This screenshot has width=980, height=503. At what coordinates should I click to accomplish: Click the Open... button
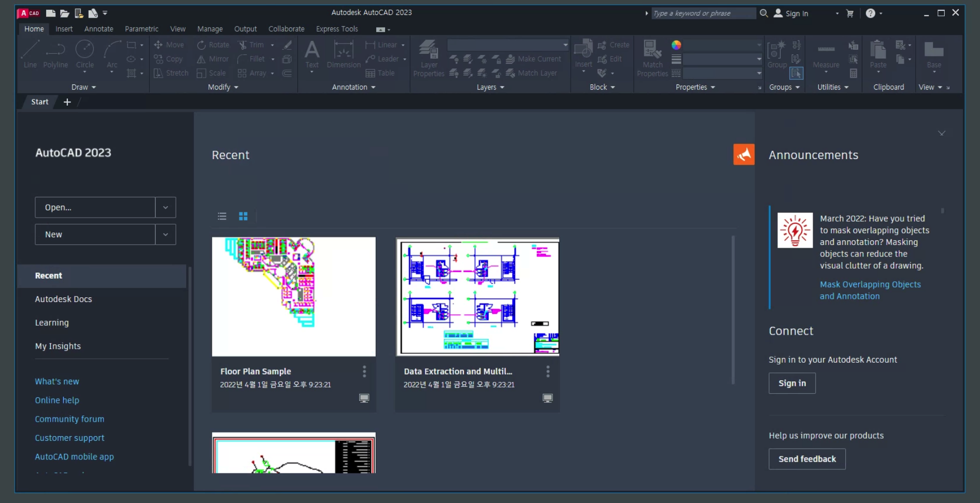coord(95,207)
